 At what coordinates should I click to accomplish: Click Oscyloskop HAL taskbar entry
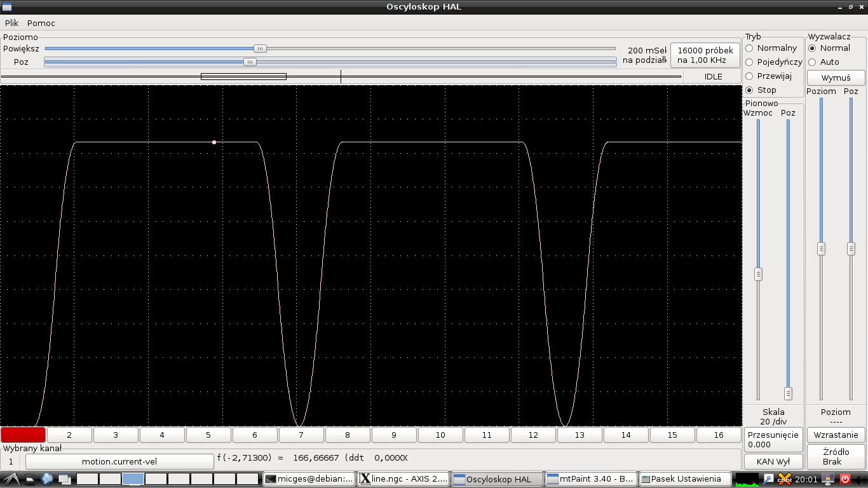click(x=497, y=479)
